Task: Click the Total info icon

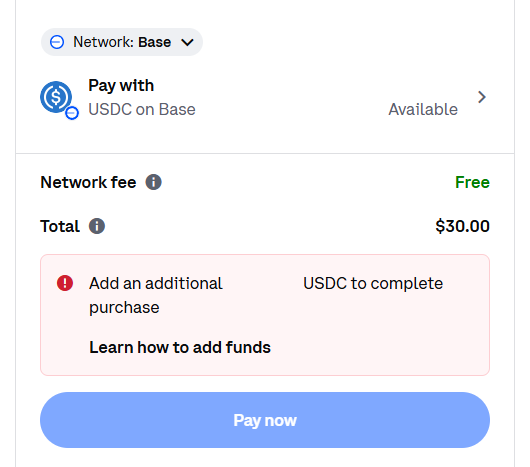Action: coord(97,226)
